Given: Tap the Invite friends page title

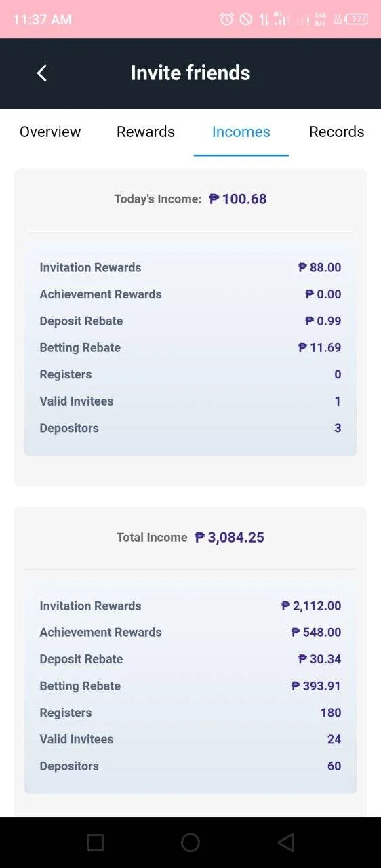Looking at the screenshot, I should [x=190, y=73].
